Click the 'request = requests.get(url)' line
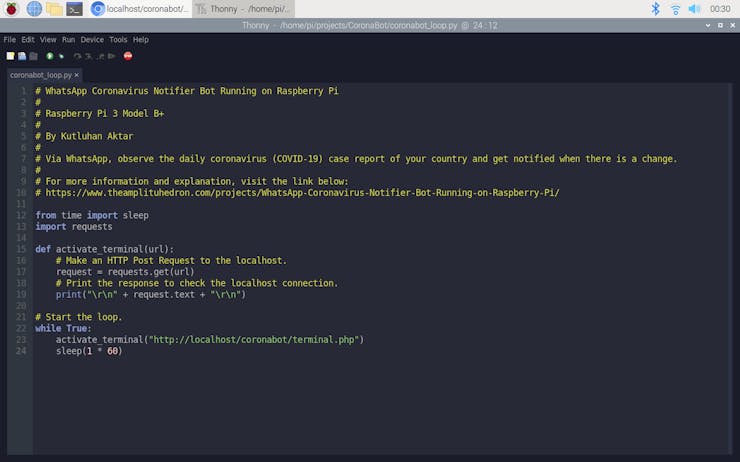This screenshot has width=740, height=462. 125,272
